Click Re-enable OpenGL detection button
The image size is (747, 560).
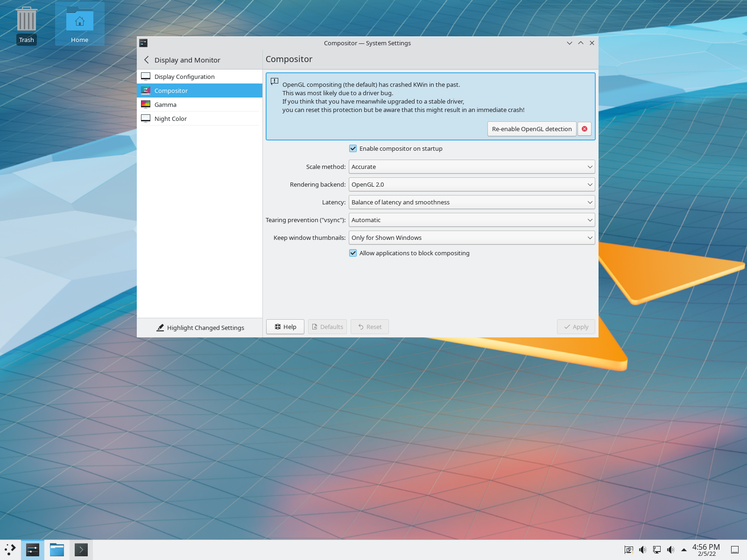[x=532, y=129]
